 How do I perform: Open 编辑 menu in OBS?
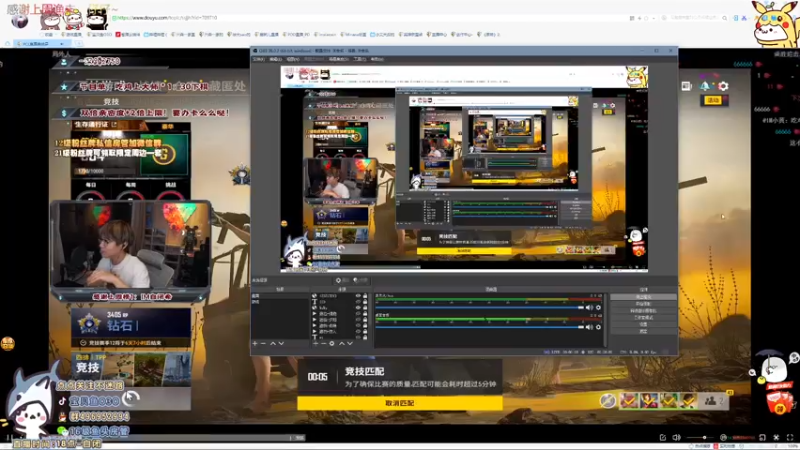point(276,59)
